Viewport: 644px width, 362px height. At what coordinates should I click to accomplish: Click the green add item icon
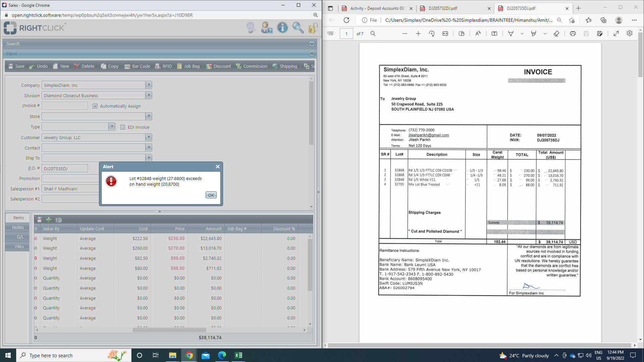click(x=49, y=220)
